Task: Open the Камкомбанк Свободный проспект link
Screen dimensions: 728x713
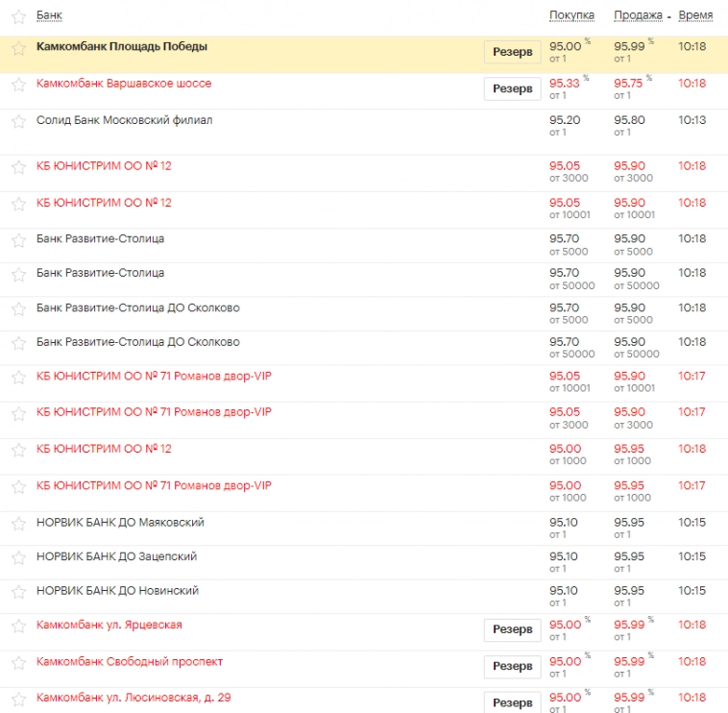Action: [130, 661]
